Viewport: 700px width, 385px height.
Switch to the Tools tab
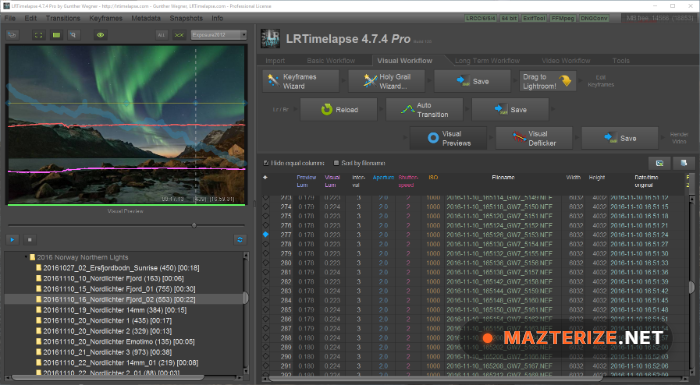621,61
